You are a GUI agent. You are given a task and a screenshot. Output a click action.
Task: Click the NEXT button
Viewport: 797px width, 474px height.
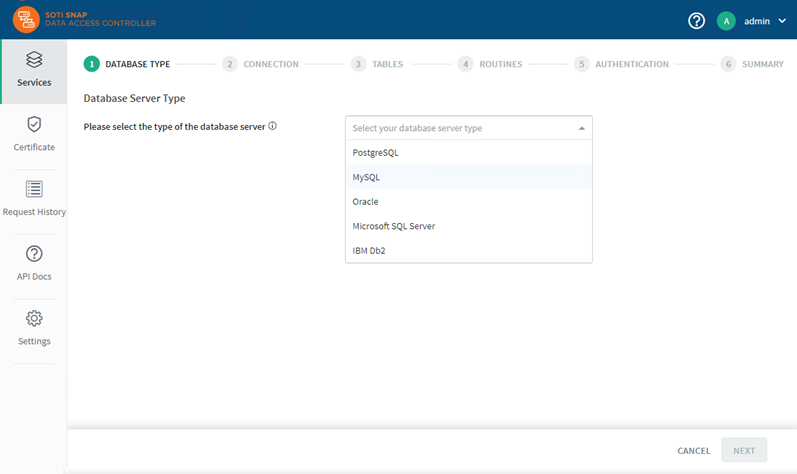(x=744, y=450)
